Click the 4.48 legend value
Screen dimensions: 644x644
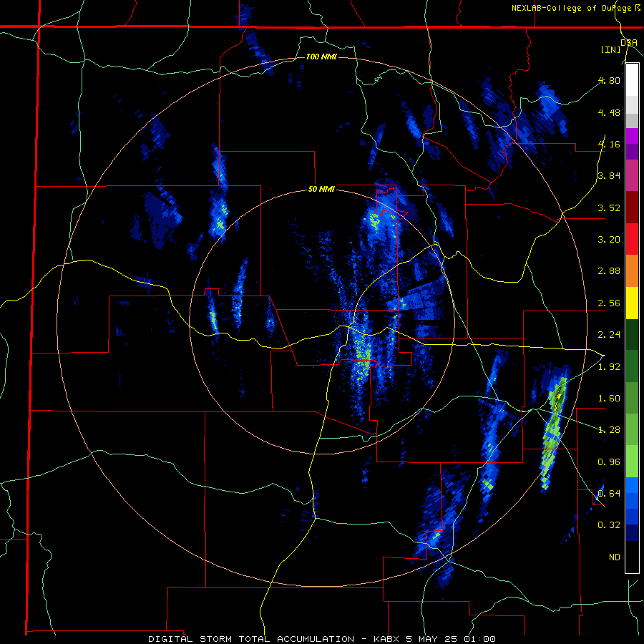(x=609, y=112)
